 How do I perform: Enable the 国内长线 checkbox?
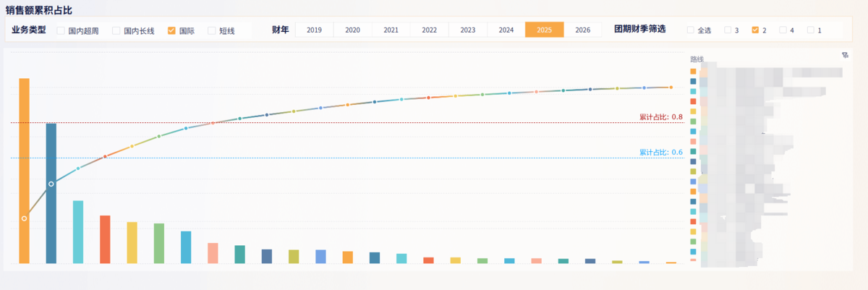[116, 30]
